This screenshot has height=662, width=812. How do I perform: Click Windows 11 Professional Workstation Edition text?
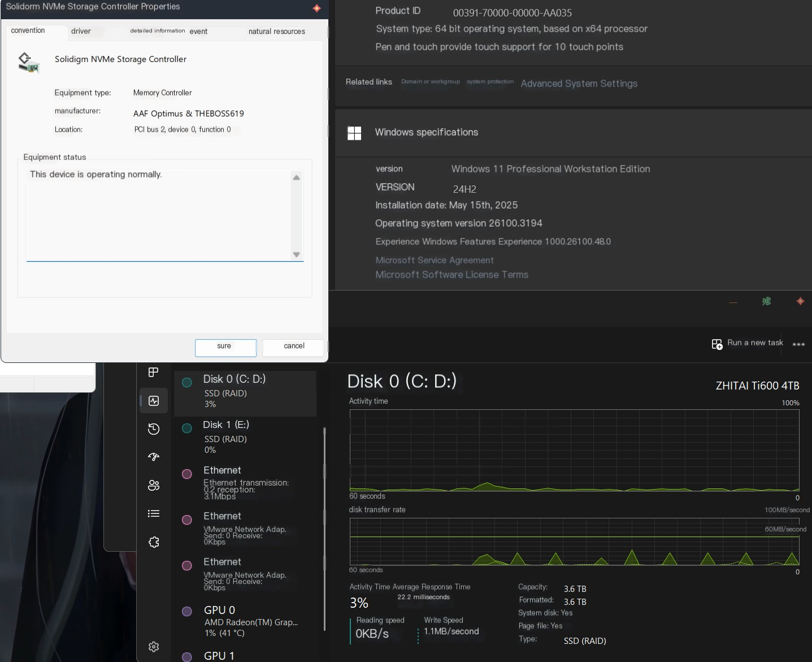coord(550,169)
